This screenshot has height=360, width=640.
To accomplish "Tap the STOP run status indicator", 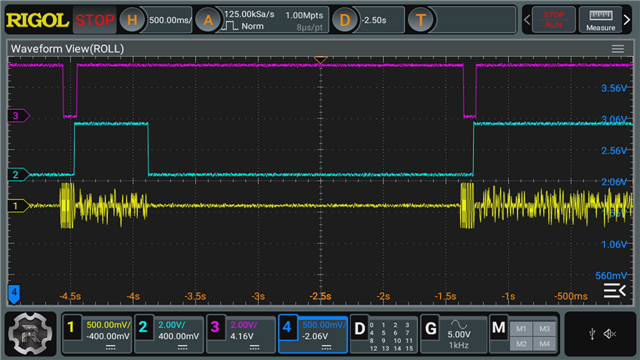I will point(95,20).
